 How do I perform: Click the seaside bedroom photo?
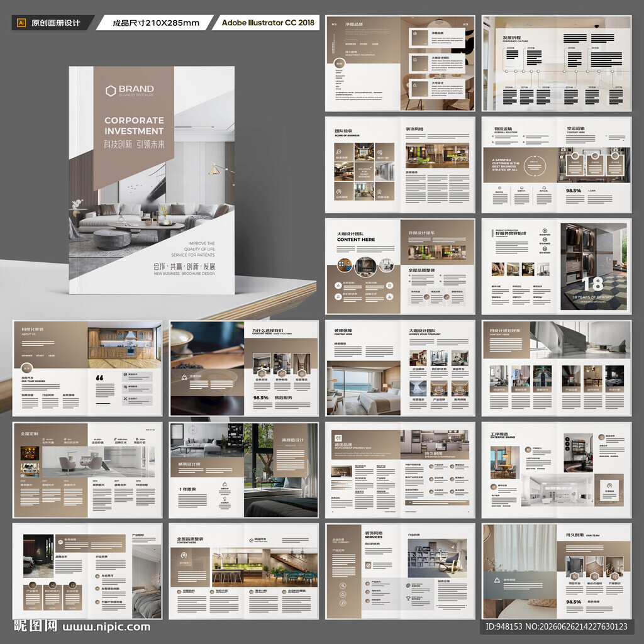click(363, 388)
